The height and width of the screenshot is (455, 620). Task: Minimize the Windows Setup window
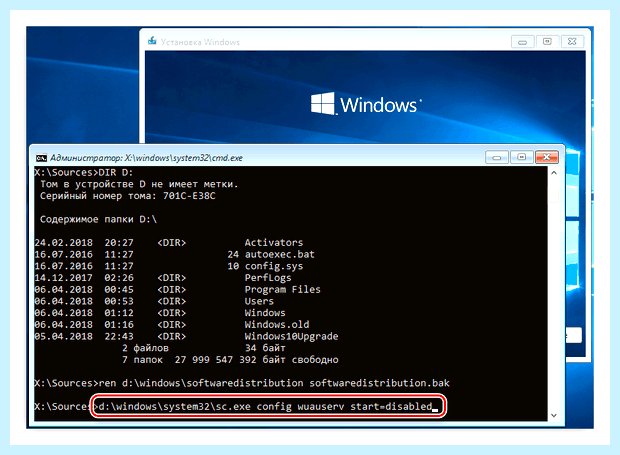pos(522,42)
